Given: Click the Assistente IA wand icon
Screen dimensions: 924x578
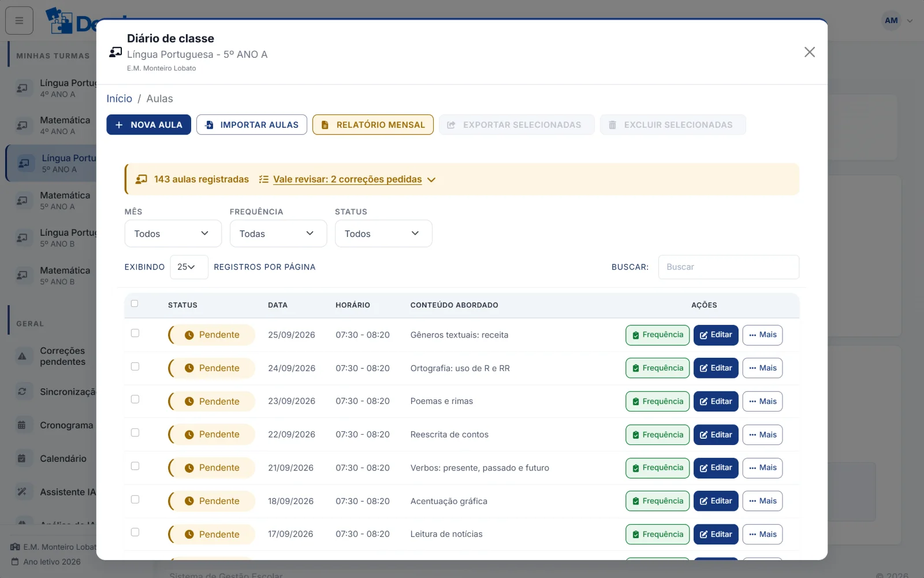Looking at the screenshot, I should coord(22,492).
